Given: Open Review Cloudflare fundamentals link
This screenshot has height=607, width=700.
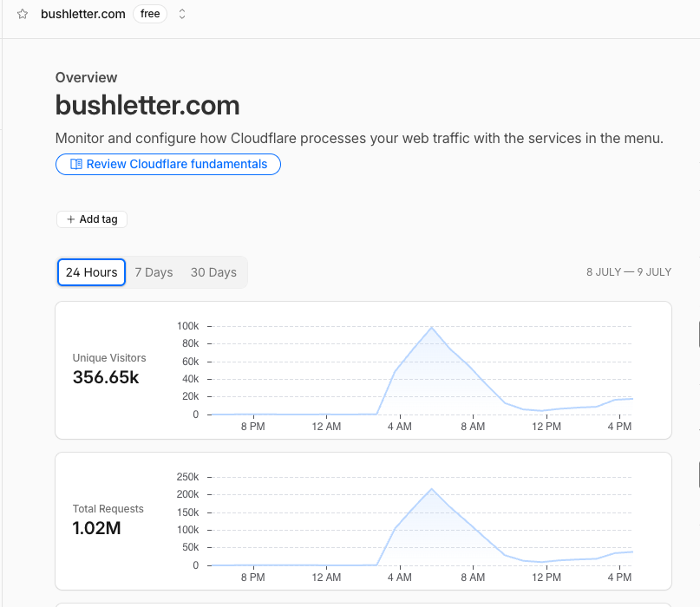Looking at the screenshot, I should [168, 164].
